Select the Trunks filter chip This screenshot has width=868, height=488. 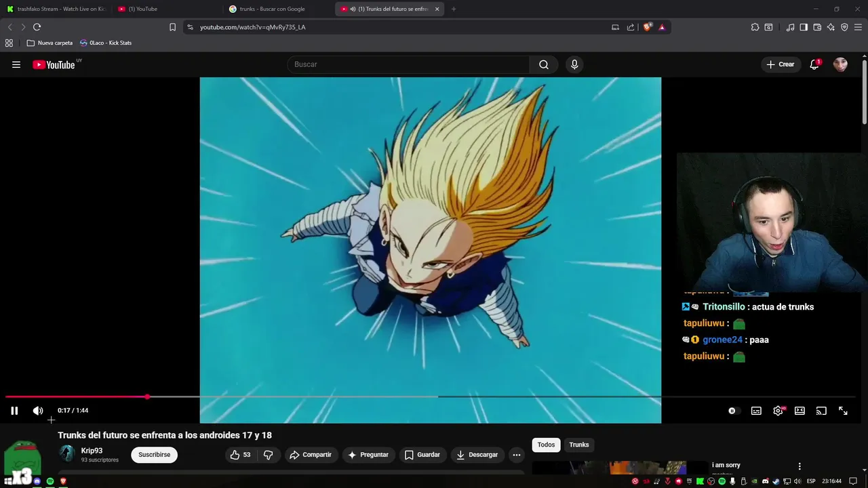(579, 445)
